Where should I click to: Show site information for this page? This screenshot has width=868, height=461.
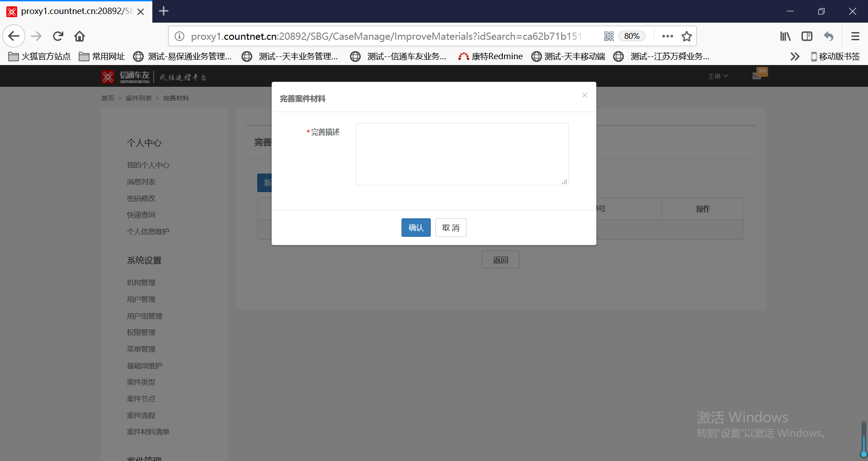click(x=179, y=36)
